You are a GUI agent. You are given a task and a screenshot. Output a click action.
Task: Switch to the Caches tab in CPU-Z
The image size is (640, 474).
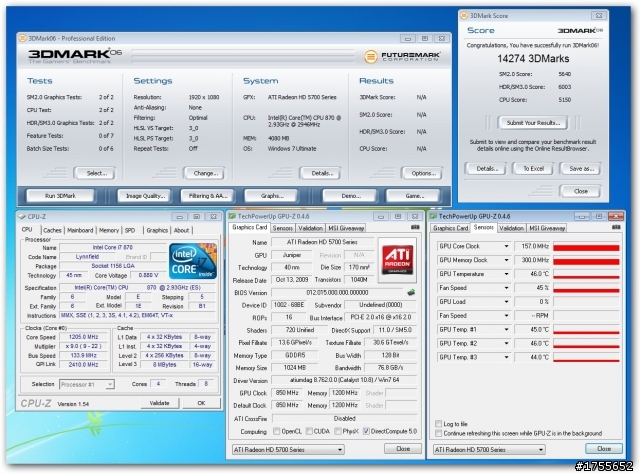click(52, 230)
